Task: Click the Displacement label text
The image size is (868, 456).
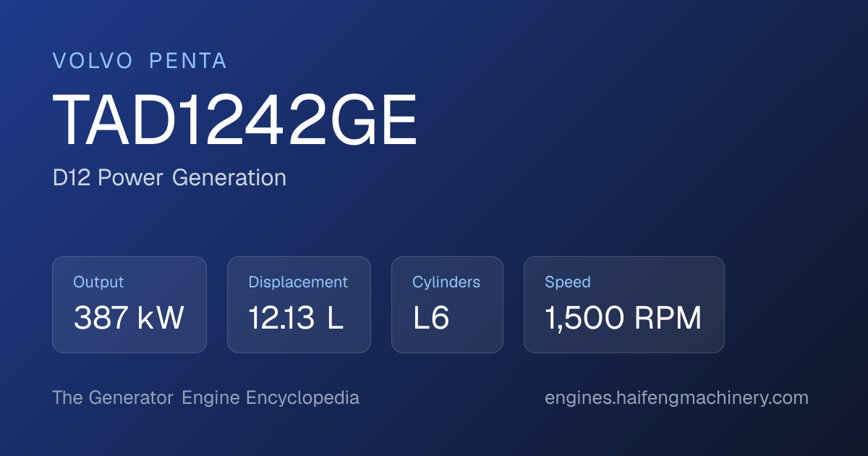Action: (x=298, y=282)
